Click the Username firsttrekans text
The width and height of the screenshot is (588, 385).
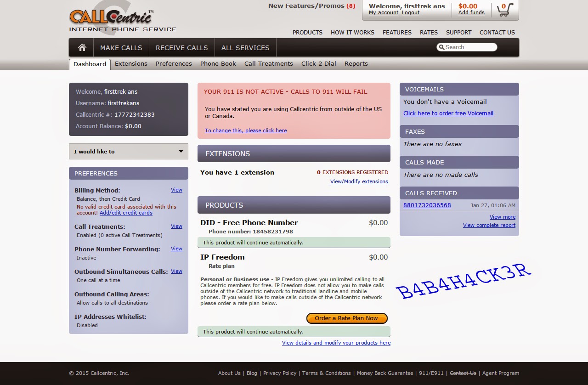[x=124, y=103]
